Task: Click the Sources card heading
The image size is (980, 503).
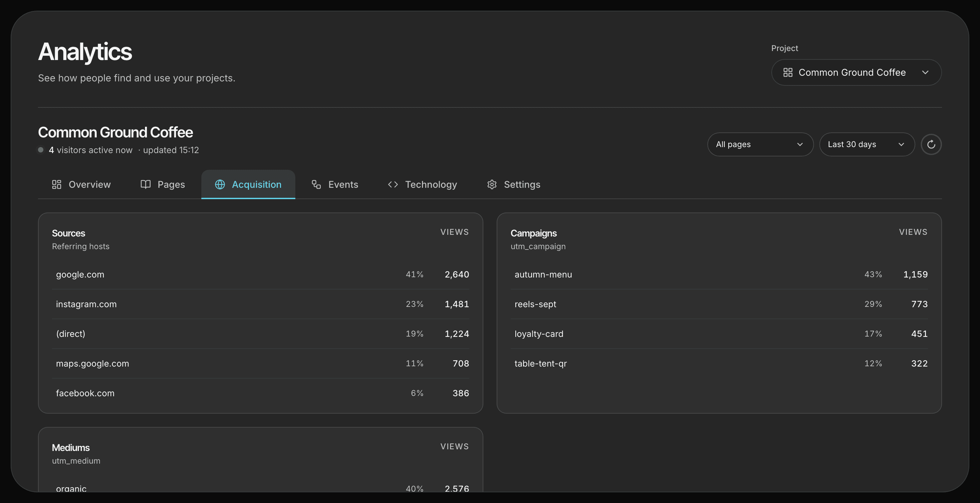Action: coord(68,233)
